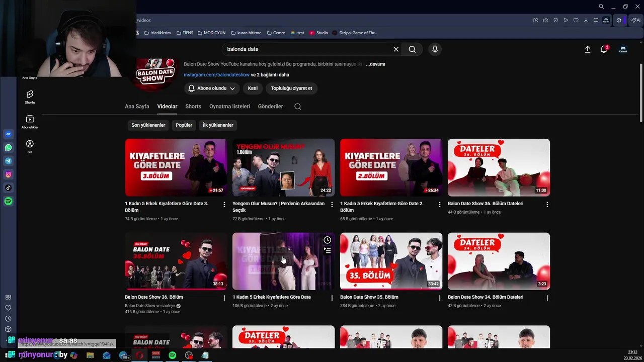Open options for Balon Date Show 36. Bölüm
This screenshot has width=644, height=362.
point(224,298)
